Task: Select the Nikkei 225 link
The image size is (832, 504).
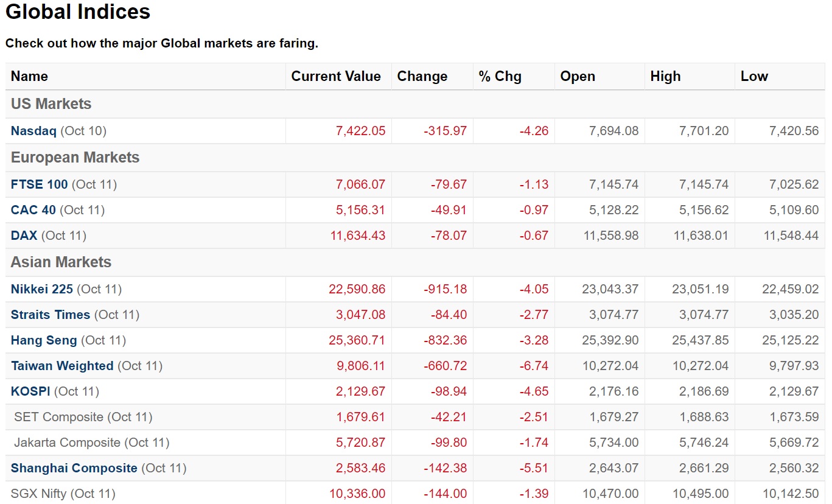Action: click(41, 289)
